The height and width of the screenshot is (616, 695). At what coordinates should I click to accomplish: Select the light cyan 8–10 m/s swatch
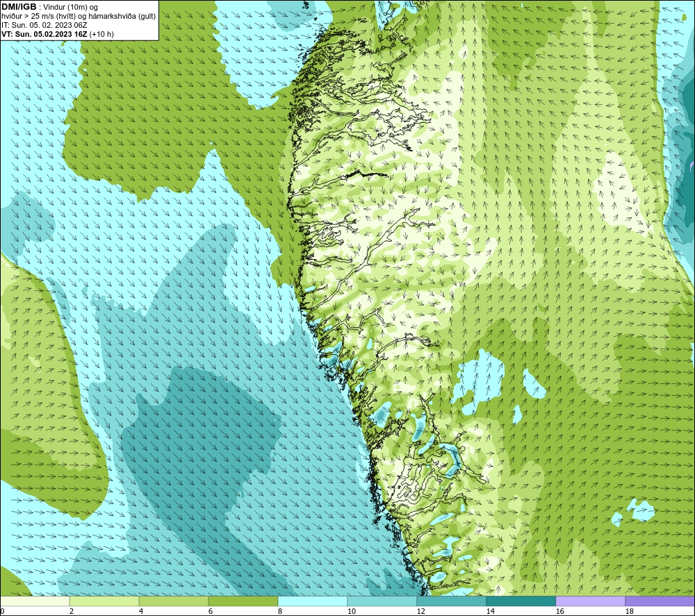[x=313, y=601]
